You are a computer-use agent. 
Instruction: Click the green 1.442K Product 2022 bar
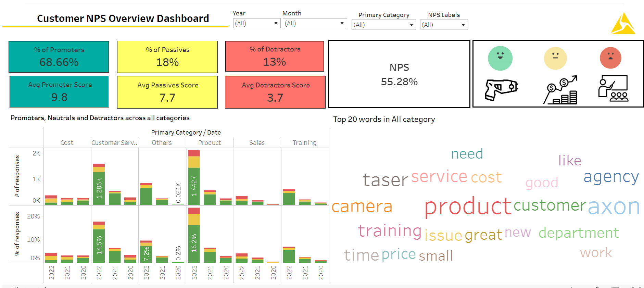194,186
